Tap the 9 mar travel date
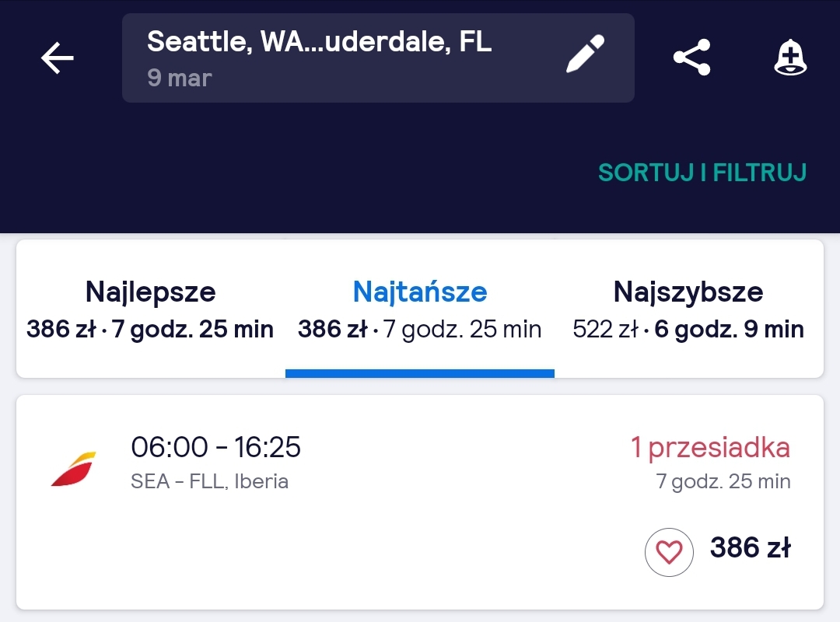This screenshot has width=840, height=622. (x=180, y=79)
